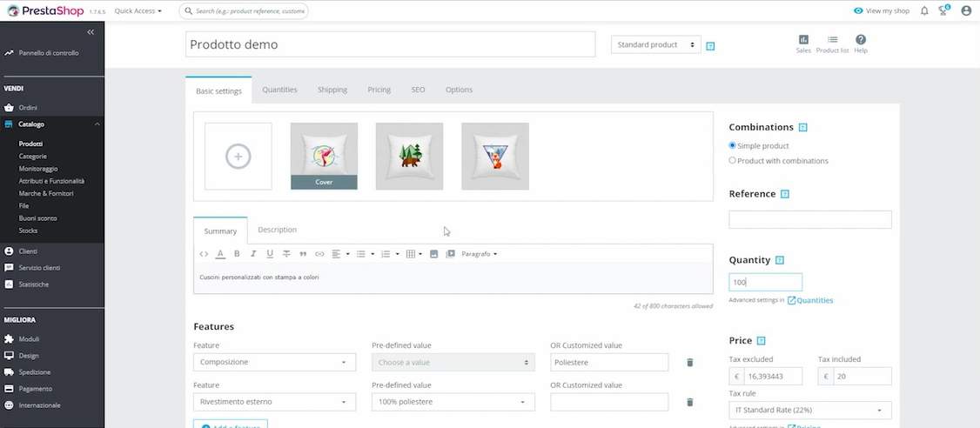
Task: Toggle italic formatting in editor
Action: pyautogui.click(x=253, y=254)
